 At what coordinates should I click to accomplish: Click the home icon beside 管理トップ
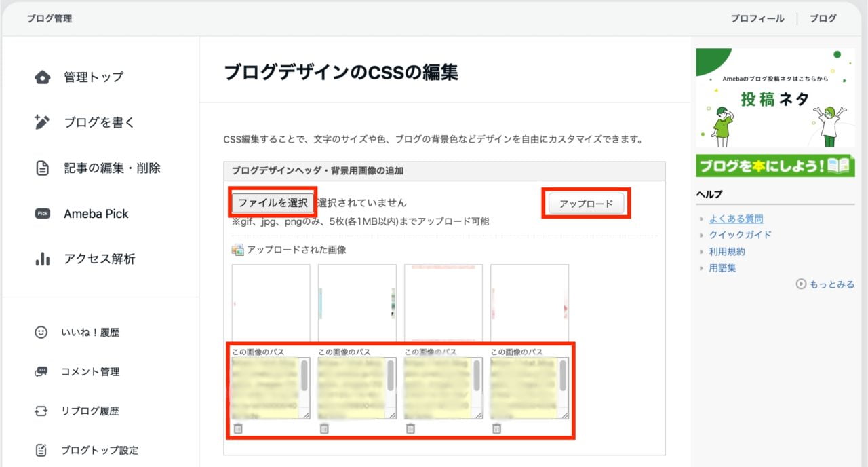(x=42, y=77)
